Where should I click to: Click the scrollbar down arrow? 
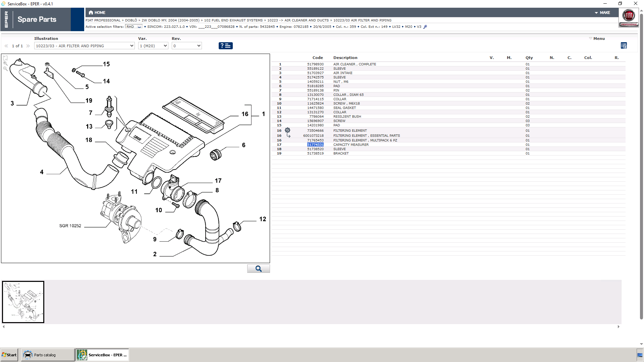click(641, 344)
